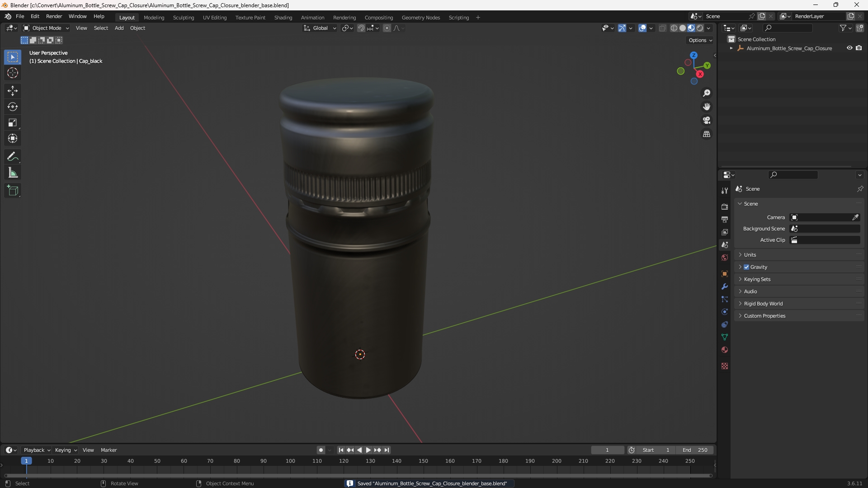Screen dimensions: 868x488
Task: Toggle camera view icon in viewport
Action: (x=707, y=120)
